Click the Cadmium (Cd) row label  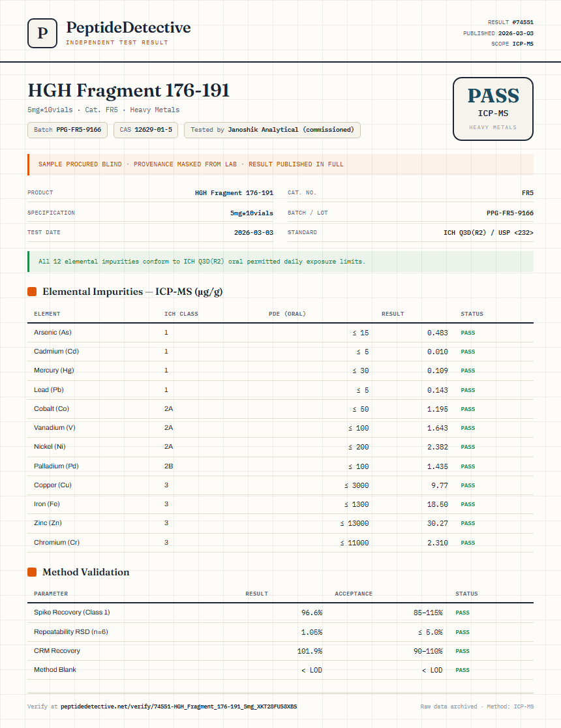coord(56,352)
